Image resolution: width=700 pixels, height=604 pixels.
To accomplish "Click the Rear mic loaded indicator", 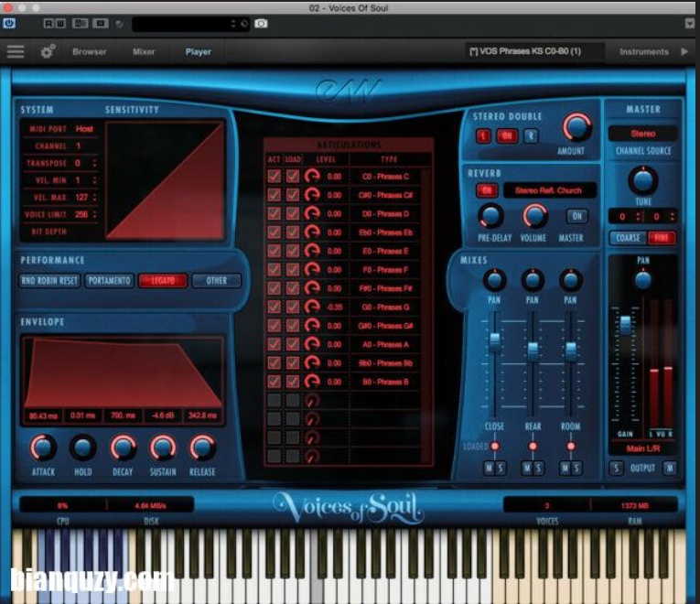I will coord(533,446).
